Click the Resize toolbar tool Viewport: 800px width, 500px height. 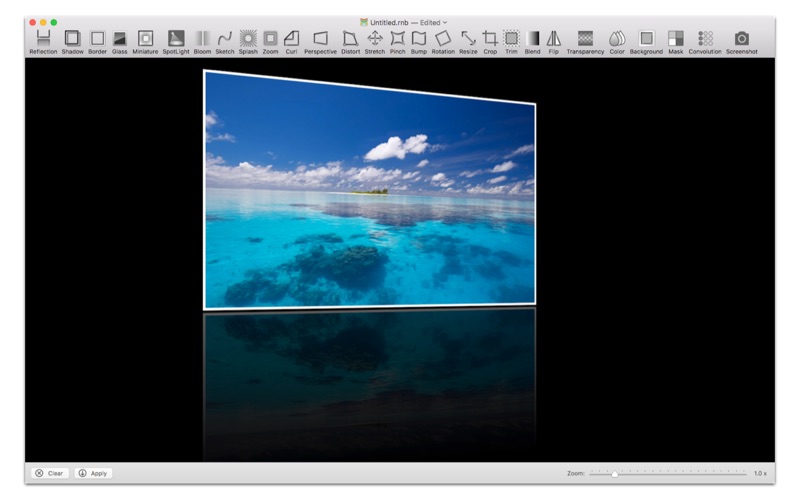468,42
